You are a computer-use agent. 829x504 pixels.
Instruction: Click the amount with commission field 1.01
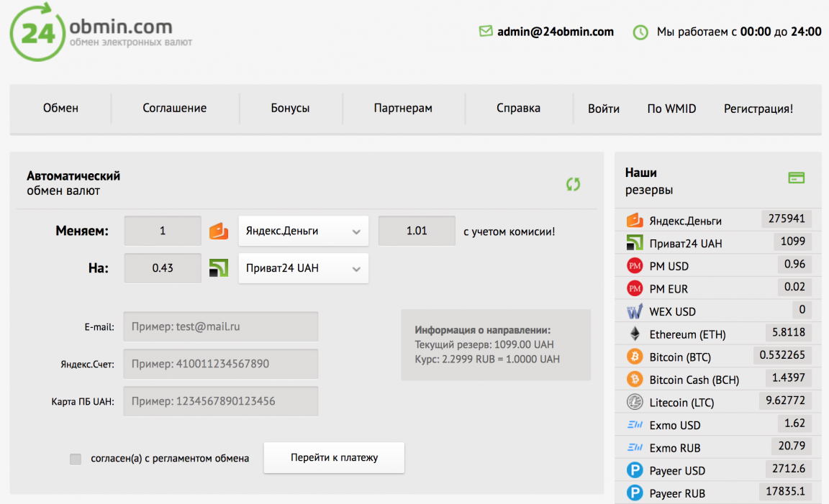click(x=417, y=230)
